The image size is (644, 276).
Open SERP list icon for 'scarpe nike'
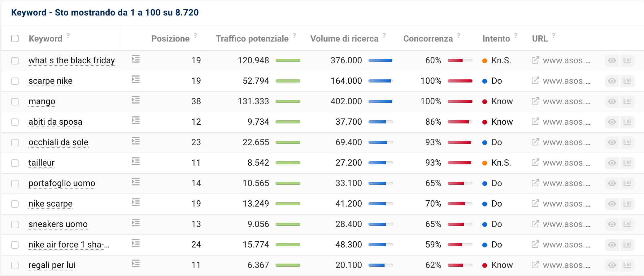tap(136, 79)
